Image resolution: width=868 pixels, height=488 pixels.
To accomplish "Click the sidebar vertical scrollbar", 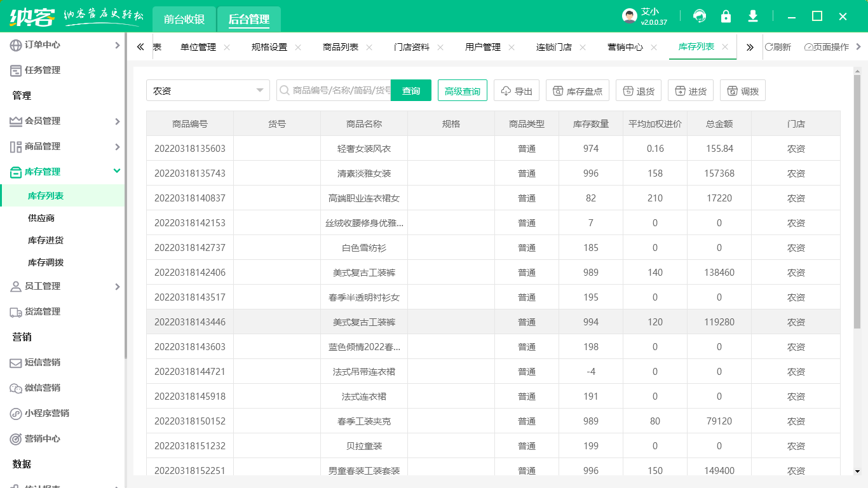I will click(x=126, y=197).
